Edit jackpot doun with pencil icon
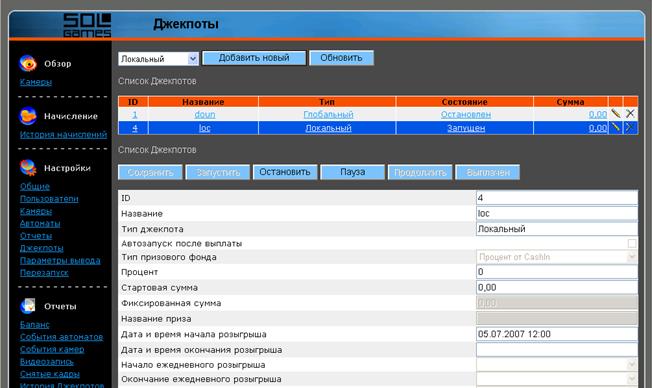The width and height of the screenshot is (652, 388). pyautogui.click(x=615, y=114)
